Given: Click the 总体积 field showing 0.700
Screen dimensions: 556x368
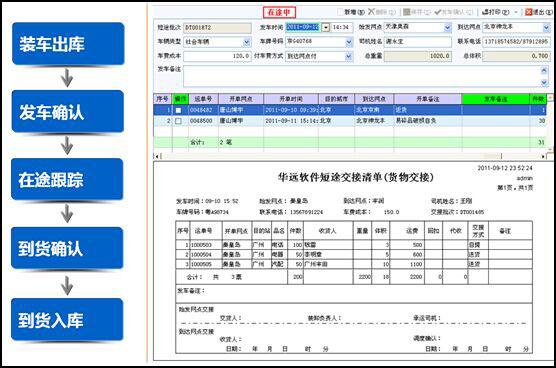Looking at the screenshot, I should click(x=516, y=56).
